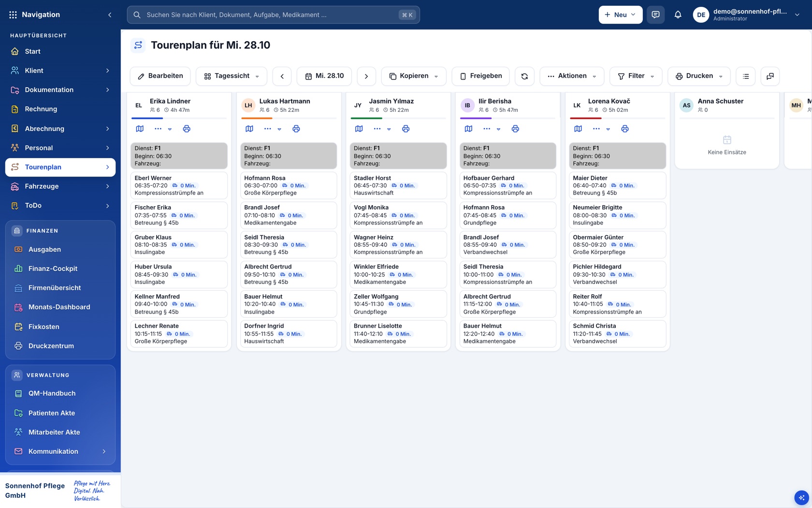Click the search input field

[x=273, y=15]
